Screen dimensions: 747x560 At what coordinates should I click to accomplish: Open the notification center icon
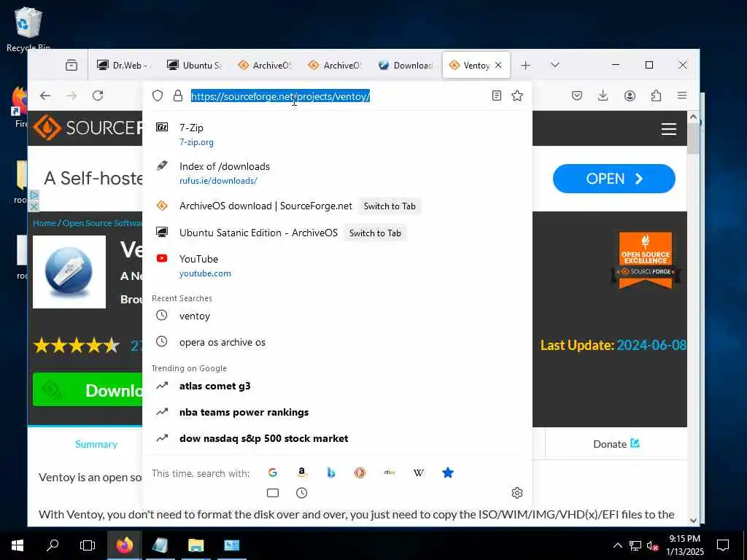[x=723, y=545]
